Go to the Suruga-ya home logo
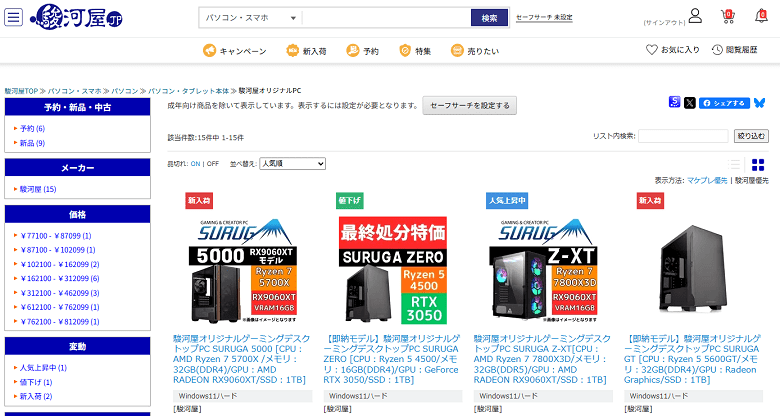Screen dimensions: 780x416 (76, 18)
